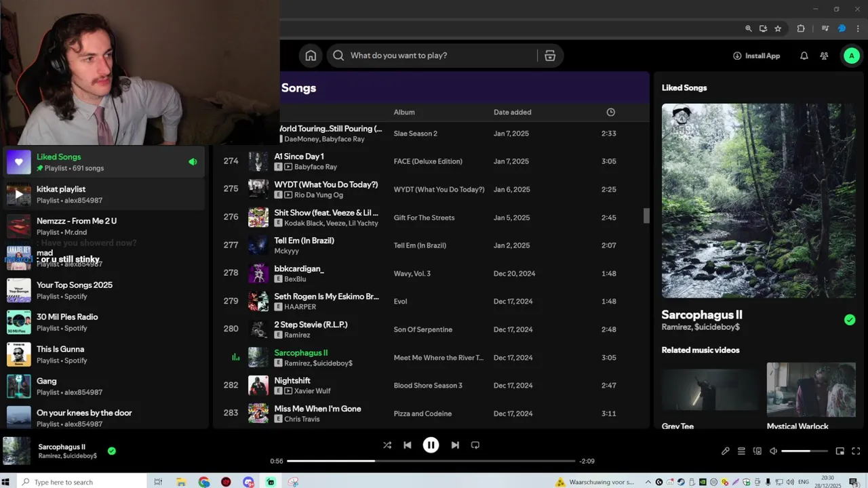The image size is (868, 488).
Task: Open the browser zoom magnifier icon
Action: (749, 28)
